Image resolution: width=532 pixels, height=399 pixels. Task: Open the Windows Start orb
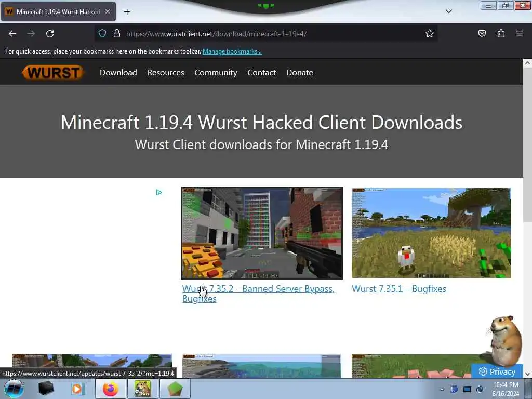(x=14, y=389)
